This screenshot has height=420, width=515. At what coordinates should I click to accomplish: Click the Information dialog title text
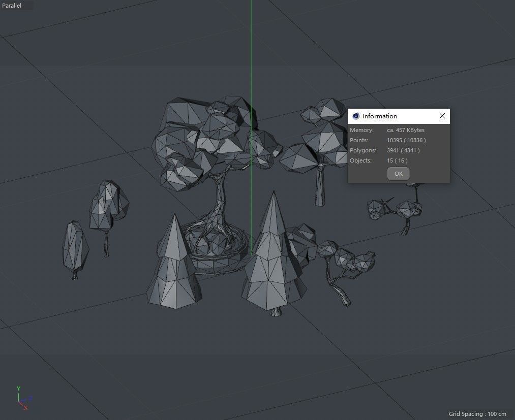click(380, 116)
